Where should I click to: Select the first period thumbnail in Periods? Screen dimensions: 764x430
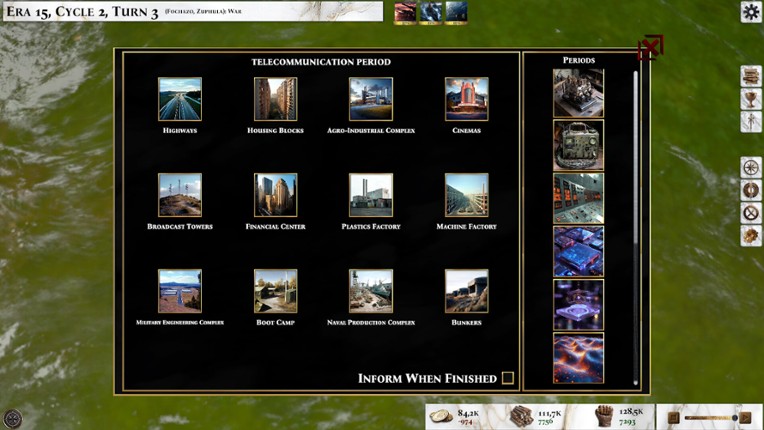[x=579, y=92]
